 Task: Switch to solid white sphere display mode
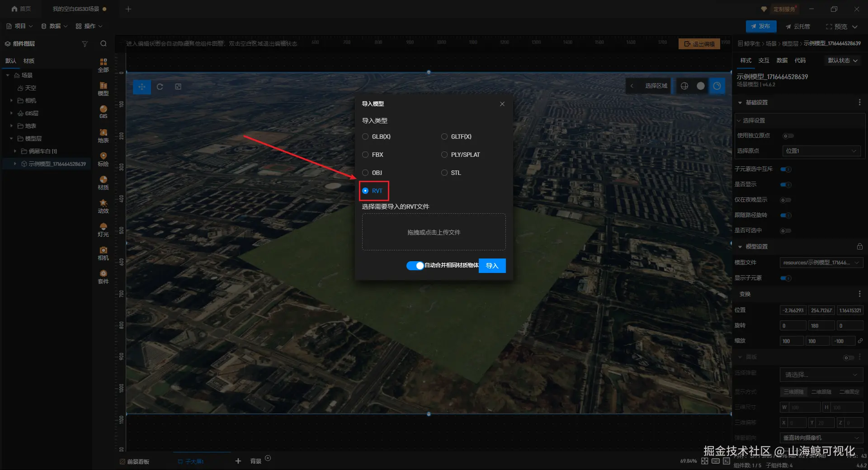[x=701, y=86]
